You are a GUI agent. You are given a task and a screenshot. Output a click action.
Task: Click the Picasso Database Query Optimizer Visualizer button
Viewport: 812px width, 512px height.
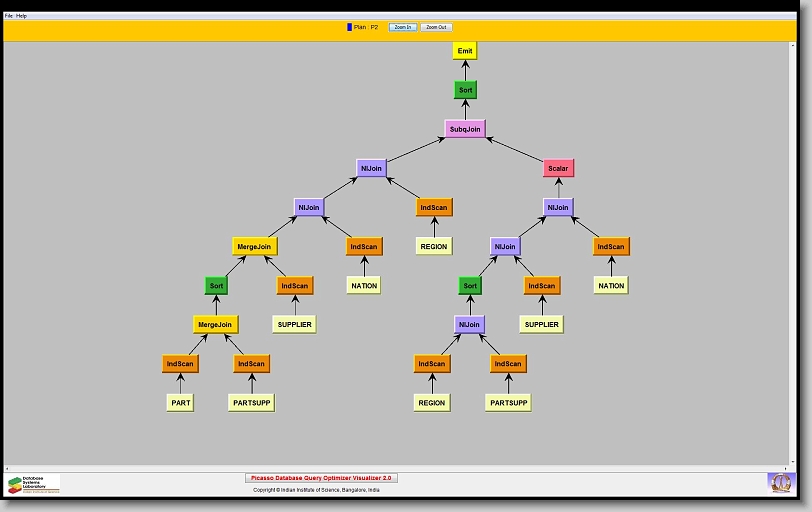pyautogui.click(x=321, y=478)
